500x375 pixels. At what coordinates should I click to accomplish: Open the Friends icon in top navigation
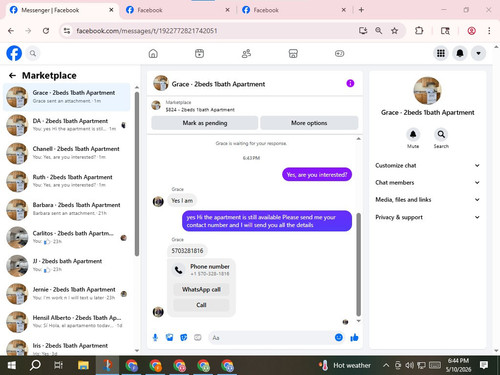(246, 53)
